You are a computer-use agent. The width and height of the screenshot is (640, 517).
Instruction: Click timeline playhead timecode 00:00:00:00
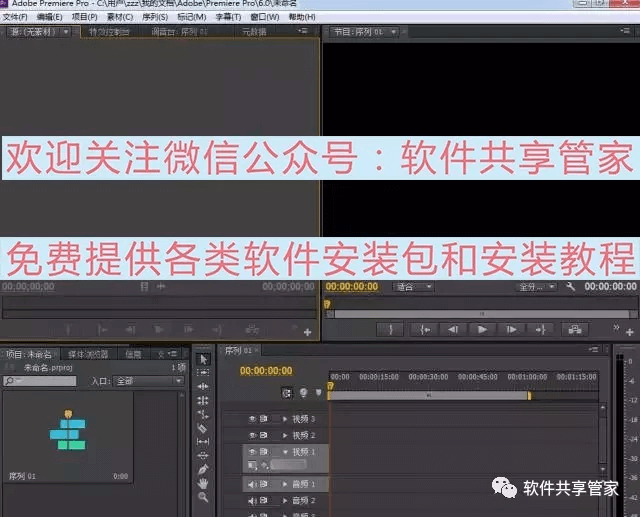click(x=266, y=371)
